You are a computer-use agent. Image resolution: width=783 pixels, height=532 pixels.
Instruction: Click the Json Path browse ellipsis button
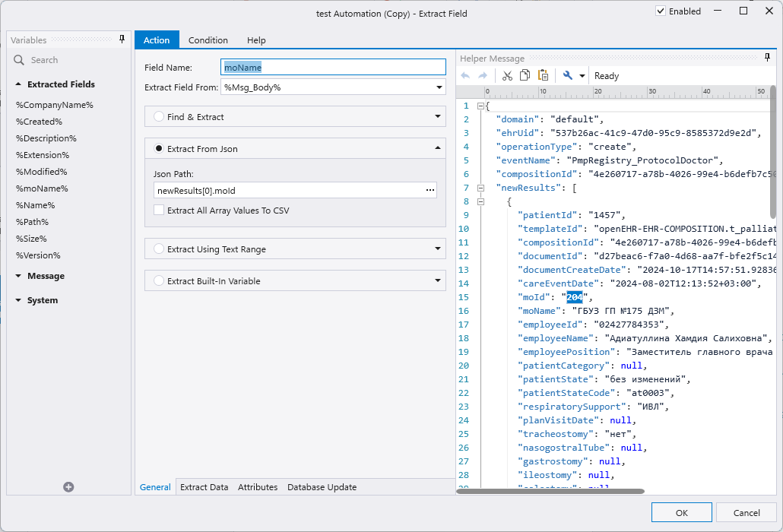[430, 190]
